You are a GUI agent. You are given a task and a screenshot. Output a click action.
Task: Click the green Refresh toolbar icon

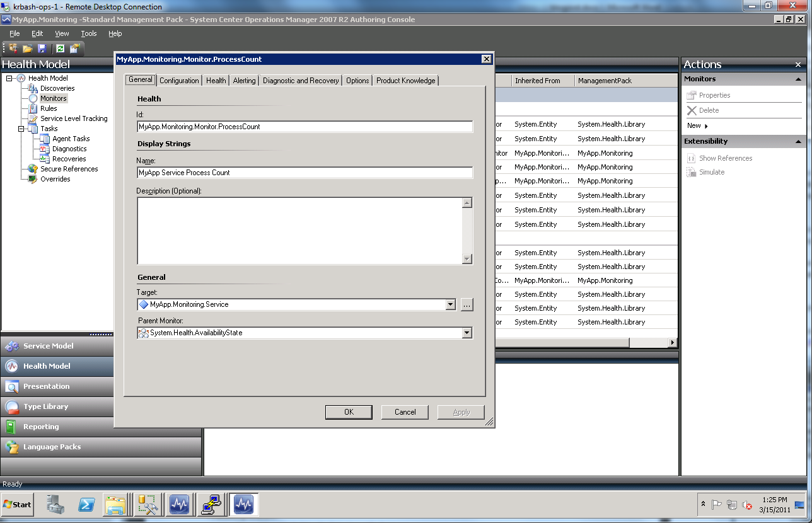click(60, 49)
